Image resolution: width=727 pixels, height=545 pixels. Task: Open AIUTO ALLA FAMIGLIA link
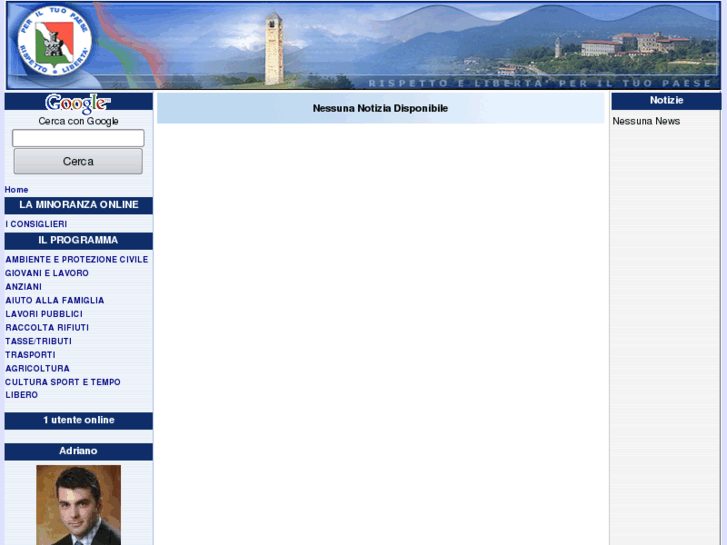click(55, 300)
